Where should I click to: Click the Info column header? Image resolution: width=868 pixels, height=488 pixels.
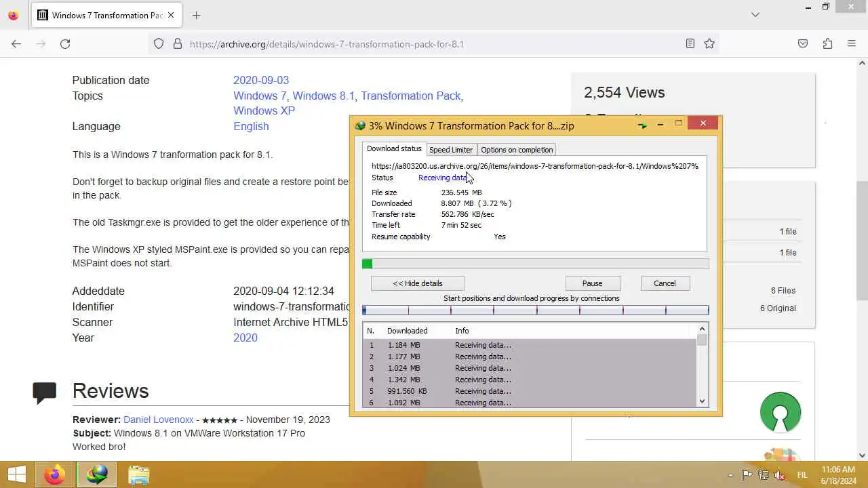pos(462,331)
